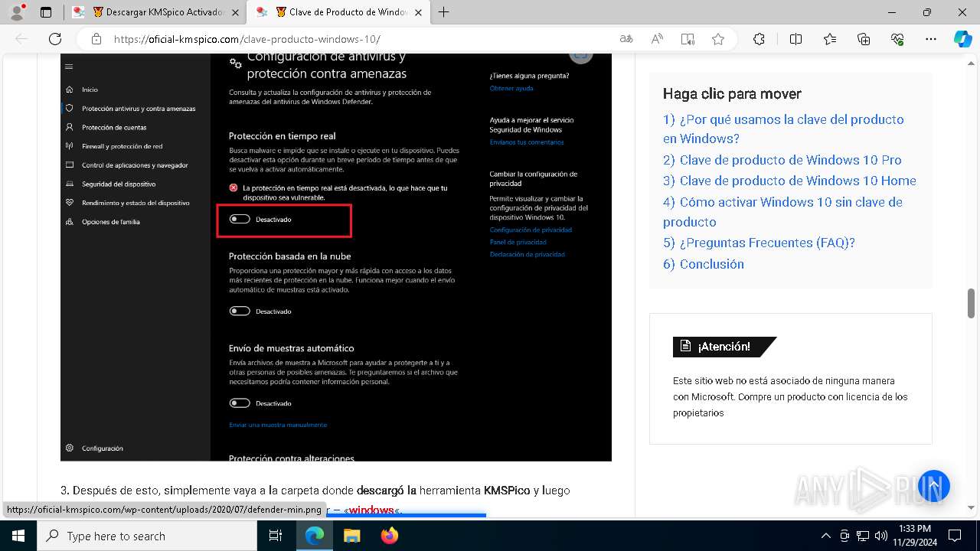Go to Preguntas Frecuentes (FAQ) section
Viewport: 980px width, 551px height.
(759, 243)
